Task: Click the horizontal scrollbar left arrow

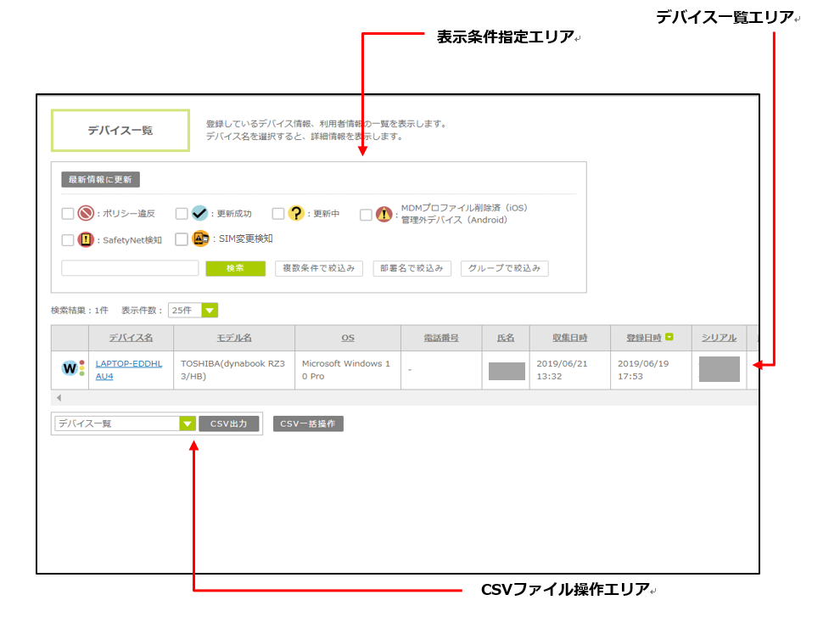Action: 58,397
